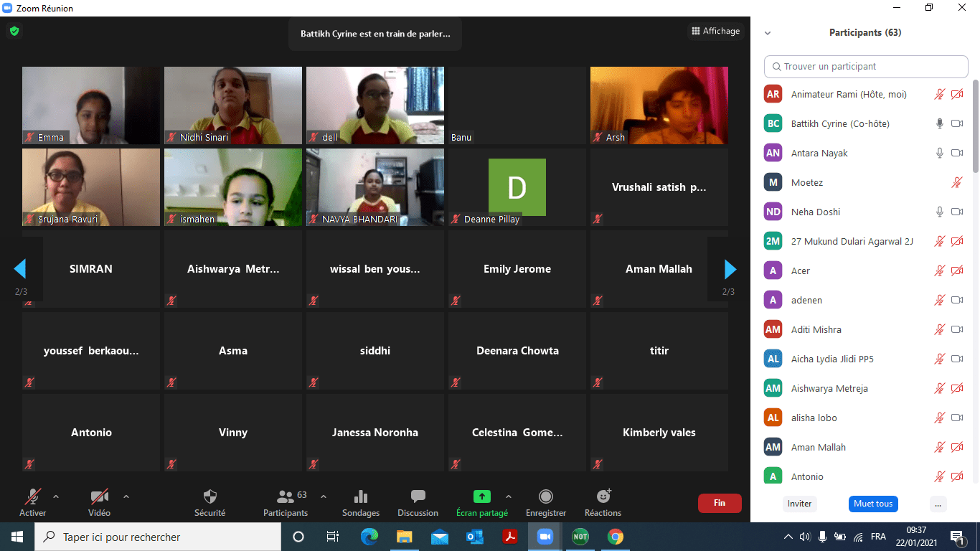Expand video options arrow beside Vidéo

pos(126,496)
